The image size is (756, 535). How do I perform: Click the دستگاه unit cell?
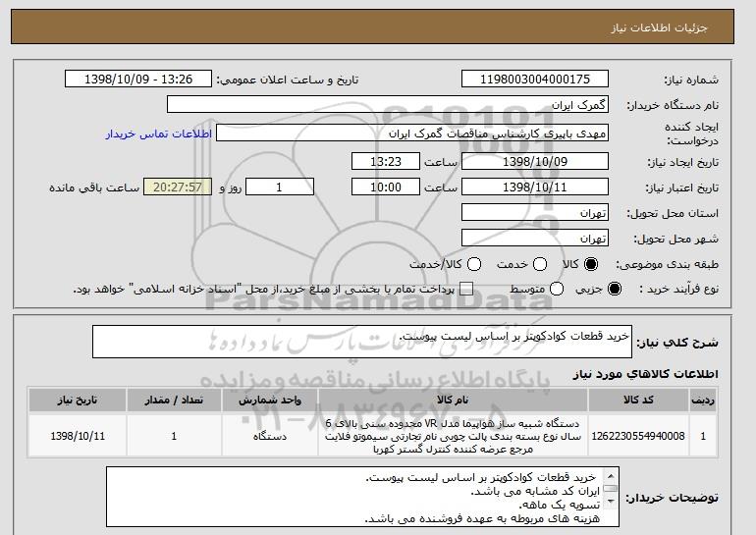pyautogui.click(x=270, y=436)
